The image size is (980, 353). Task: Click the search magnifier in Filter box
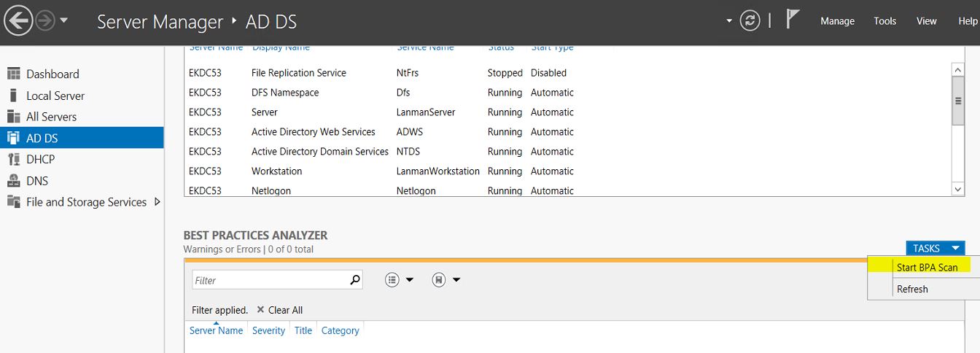pos(355,279)
